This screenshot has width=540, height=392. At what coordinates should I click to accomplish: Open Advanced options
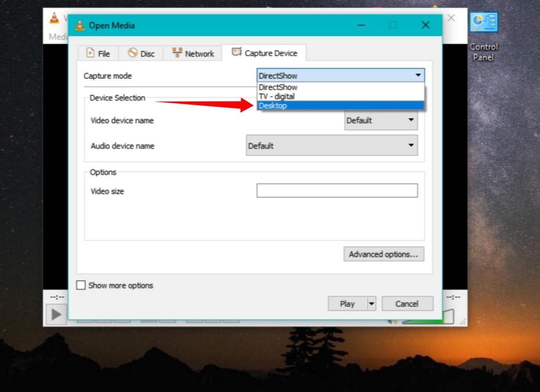click(x=384, y=254)
